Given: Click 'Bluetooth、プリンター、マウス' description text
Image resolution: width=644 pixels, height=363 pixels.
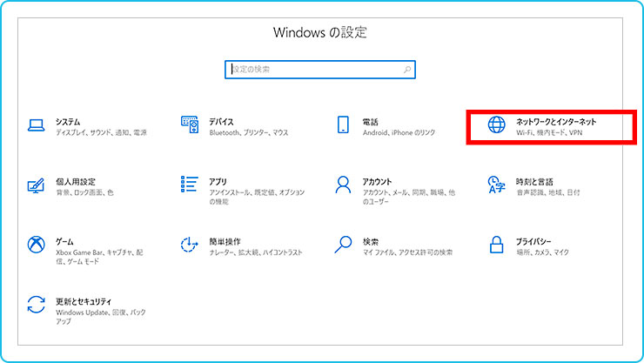Looking at the screenshot, I should coord(249,132).
